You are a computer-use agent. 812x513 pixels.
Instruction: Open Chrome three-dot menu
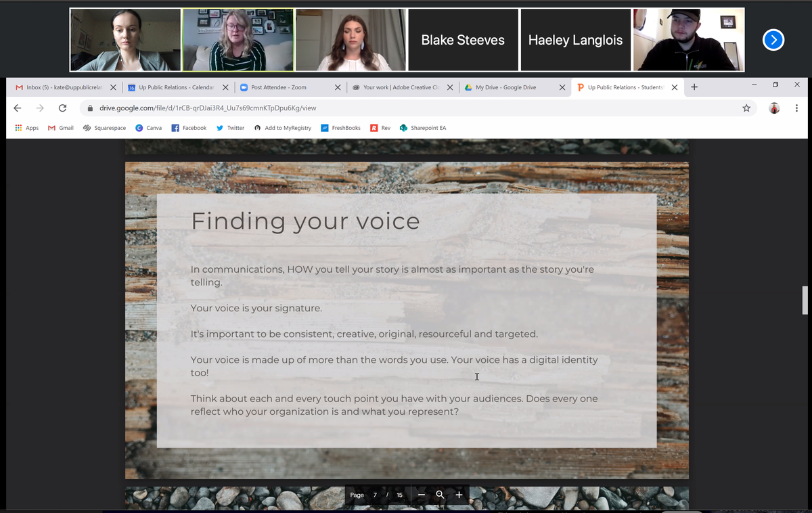pyautogui.click(x=796, y=108)
